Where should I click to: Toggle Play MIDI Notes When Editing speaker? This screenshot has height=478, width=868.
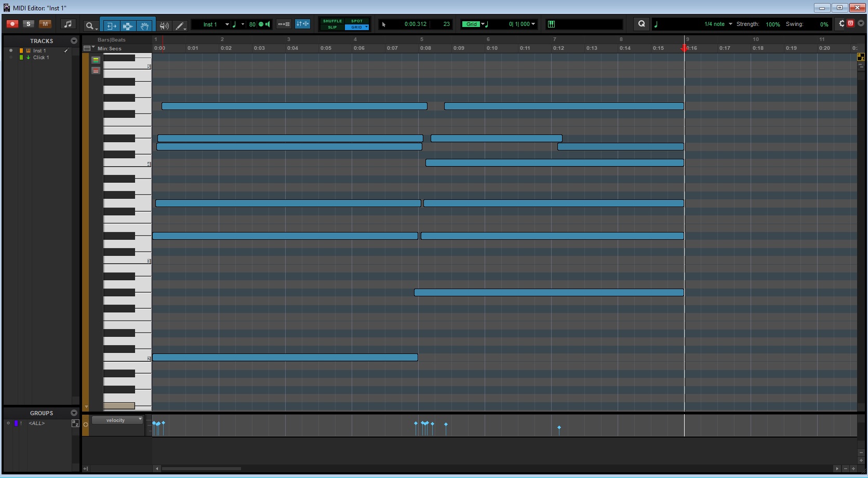164,25
